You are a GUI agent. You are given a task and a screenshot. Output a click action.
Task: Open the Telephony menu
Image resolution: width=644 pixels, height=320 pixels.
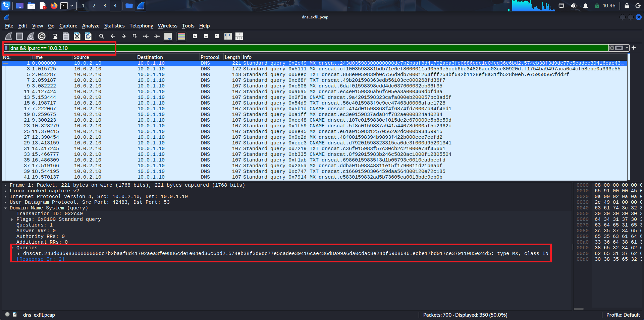tap(141, 26)
